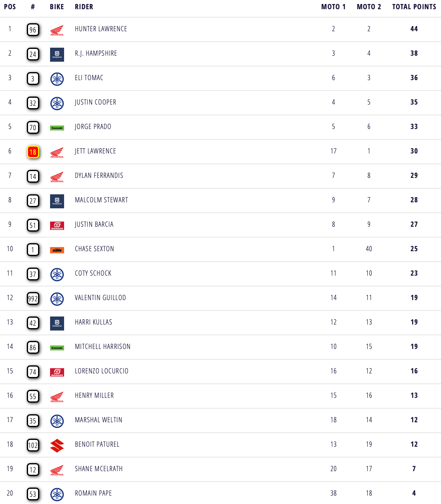Click Jorge Prado's Kawasaki logo
Viewport: 441px width, 504px height.
(57, 128)
